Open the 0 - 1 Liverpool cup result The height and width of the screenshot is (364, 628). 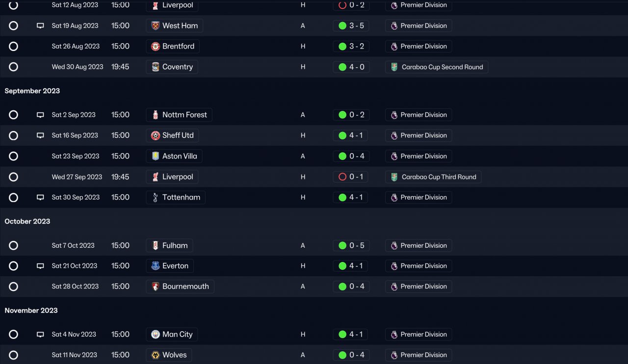356,177
